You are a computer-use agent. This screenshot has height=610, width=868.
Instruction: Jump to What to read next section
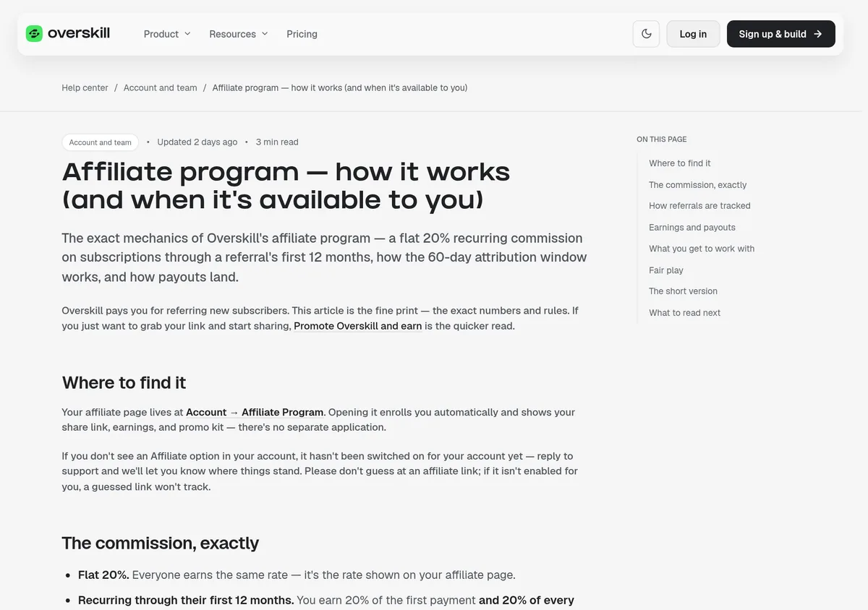click(x=684, y=313)
